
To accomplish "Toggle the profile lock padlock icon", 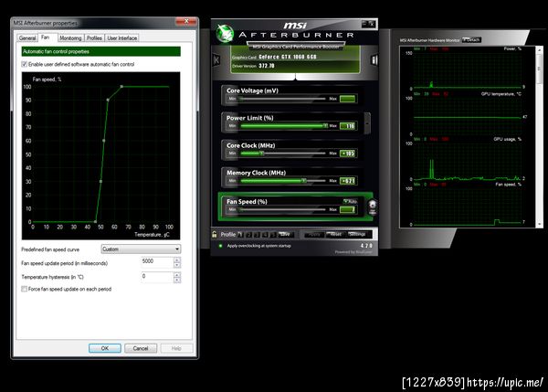I will click(215, 234).
